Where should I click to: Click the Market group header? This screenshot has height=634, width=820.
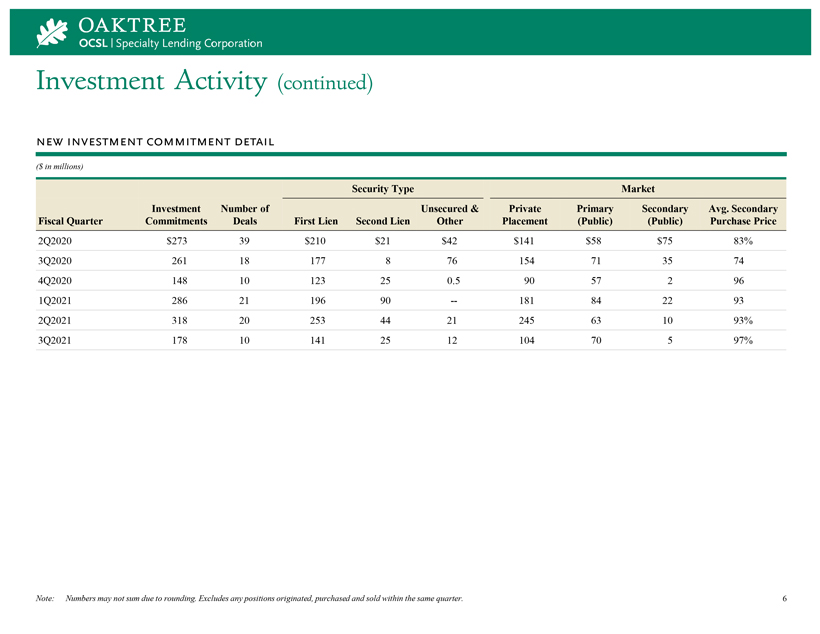click(x=638, y=188)
